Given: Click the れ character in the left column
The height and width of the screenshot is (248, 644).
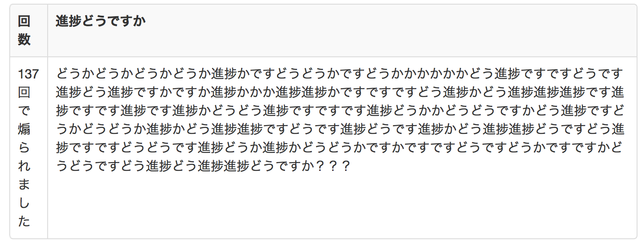Looking at the screenshot, I should (24, 166).
